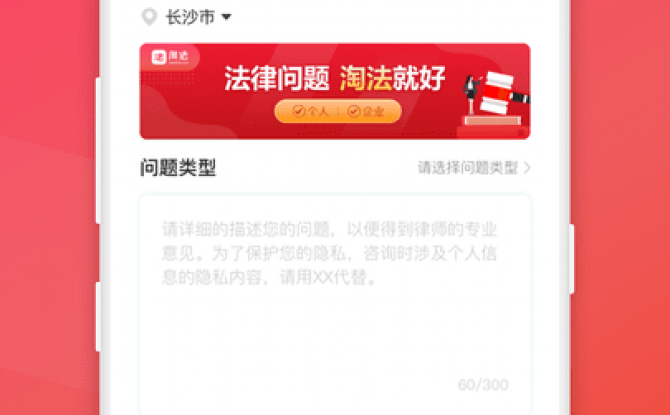Image resolution: width=670 pixels, height=415 pixels.
Task: Click the 60/300 character counter
Action: tap(483, 385)
